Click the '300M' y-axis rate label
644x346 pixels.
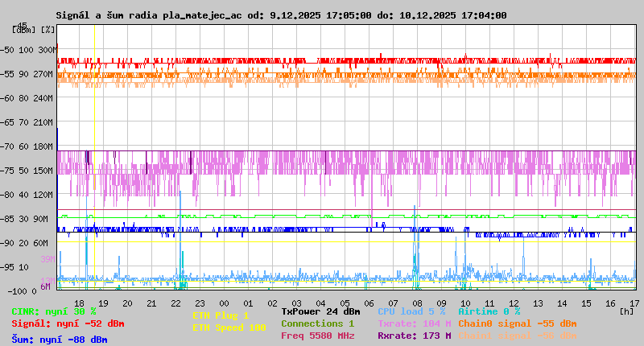tap(47, 50)
